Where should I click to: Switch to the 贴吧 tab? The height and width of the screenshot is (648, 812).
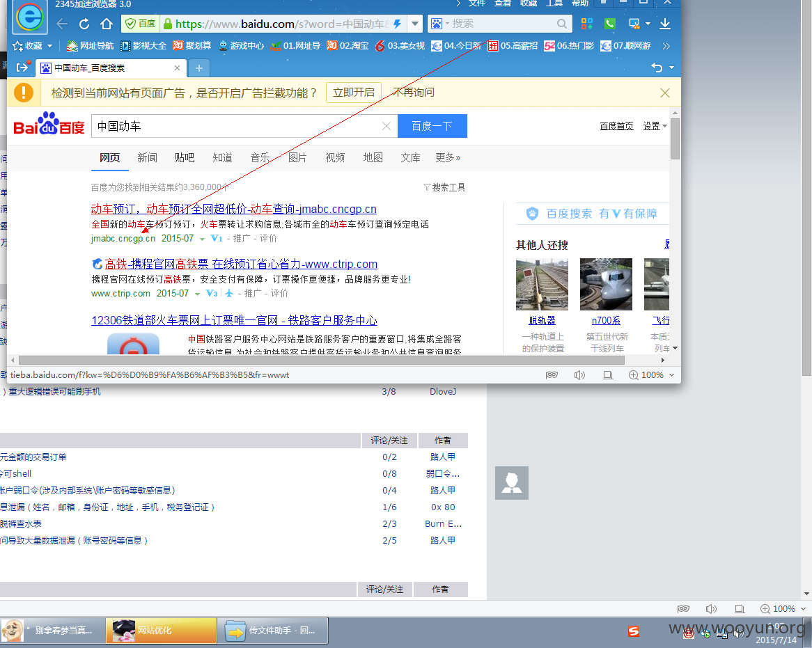point(185,157)
